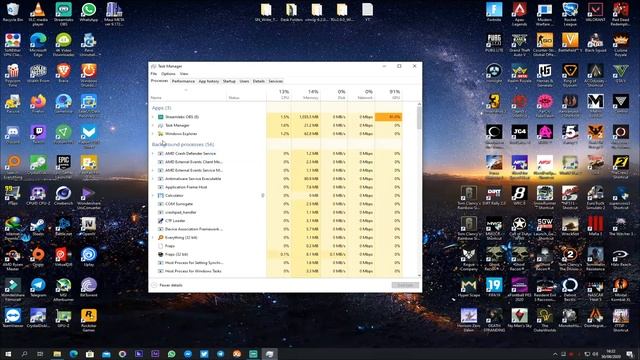Select the CTF Loader process icon
Image resolution: width=640 pixels, height=360 pixels.
coord(160,220)
